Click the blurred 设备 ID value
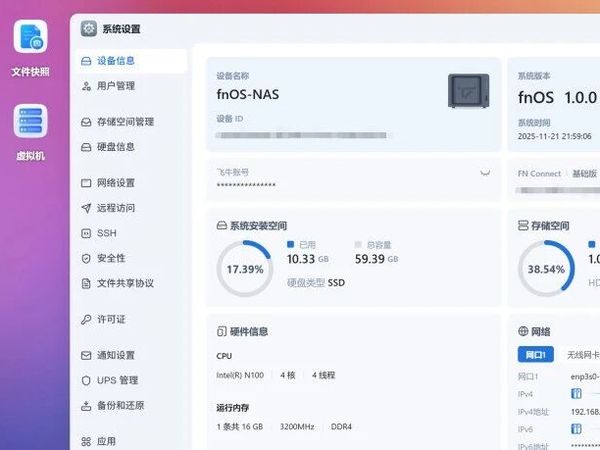This screenshot has height=450, width=600. (302, 135)
